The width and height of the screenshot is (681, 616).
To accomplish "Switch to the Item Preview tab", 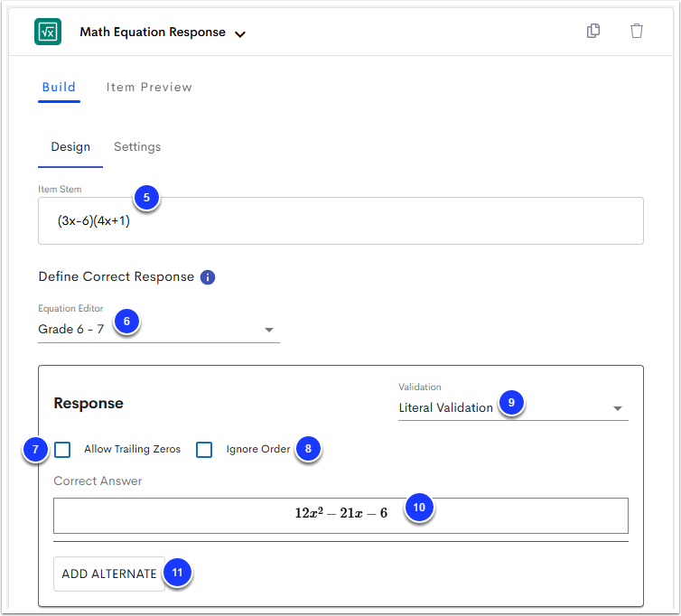I will tap(149, 88).
